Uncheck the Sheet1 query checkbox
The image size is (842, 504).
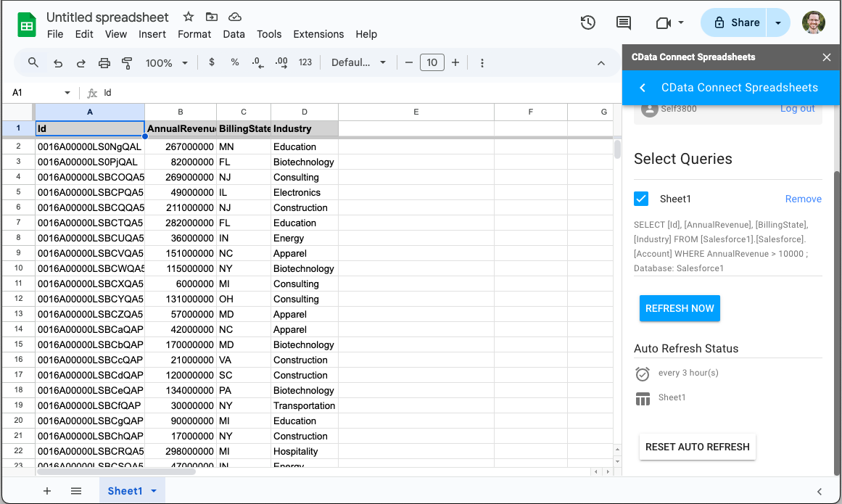pyautogui.click(x=641, y=199)
